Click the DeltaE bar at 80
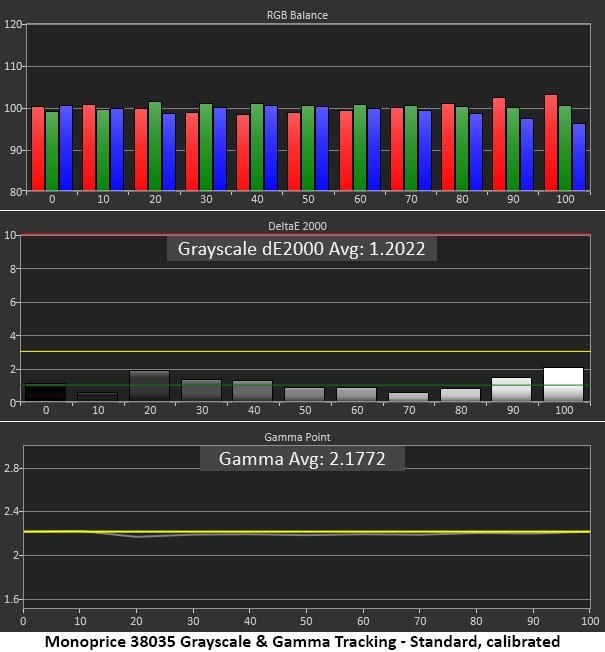The image size is (605, 652). [460, 395]
